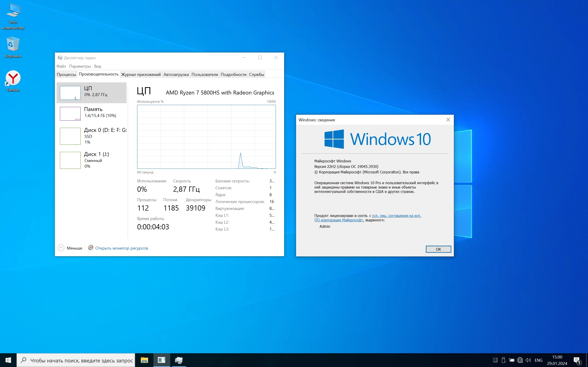The width and height of the screenshot is (588, 367).
Task: Open the Файл menu
Action: click(61, 66)
